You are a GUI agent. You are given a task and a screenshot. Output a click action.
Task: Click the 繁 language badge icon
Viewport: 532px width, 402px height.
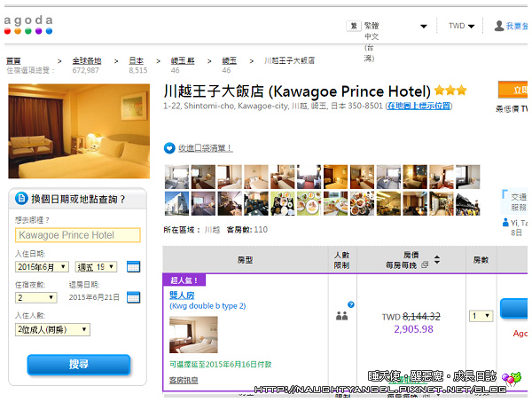pyautogui.click(x=354, y=26)
